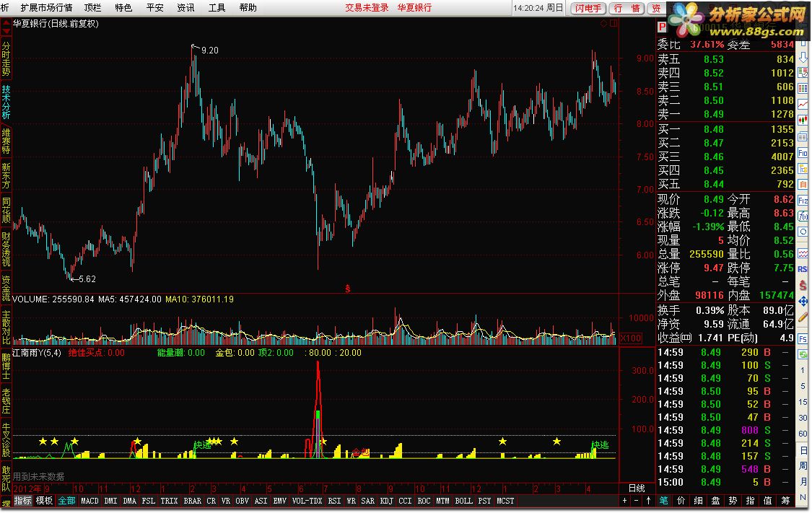Open the 帮助 menu

(248, 8)
